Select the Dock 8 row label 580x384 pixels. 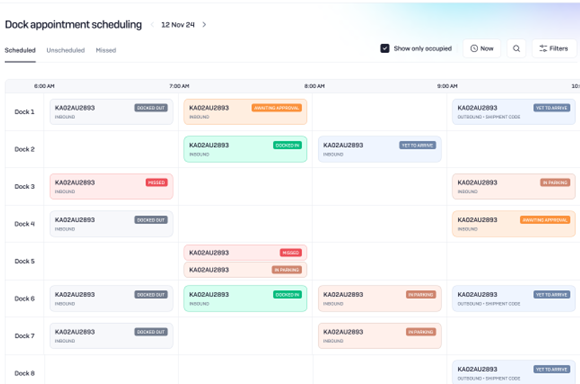point(24,373)
